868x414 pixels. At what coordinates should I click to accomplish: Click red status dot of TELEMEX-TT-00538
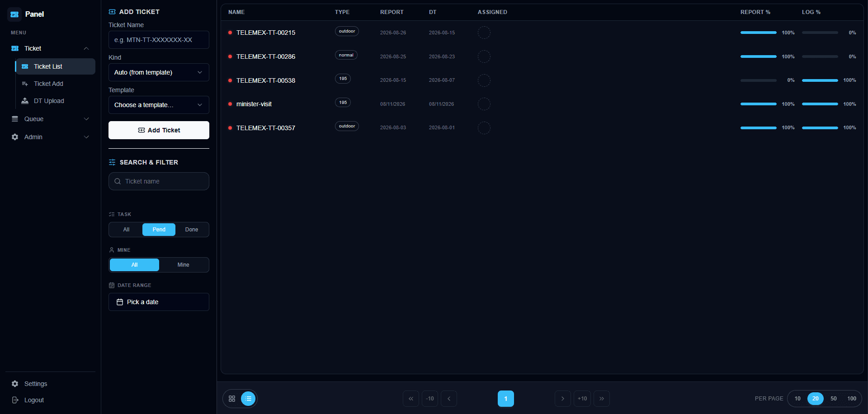pos(230,80)
